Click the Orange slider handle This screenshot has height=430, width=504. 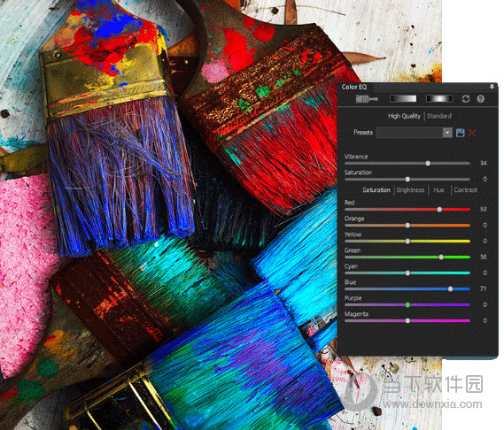(407, 226)
